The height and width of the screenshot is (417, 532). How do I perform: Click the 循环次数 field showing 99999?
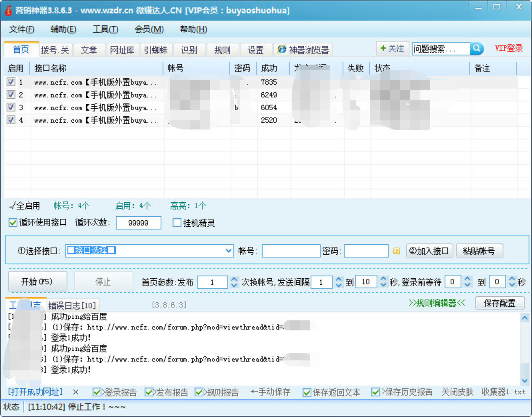(139, 223)
